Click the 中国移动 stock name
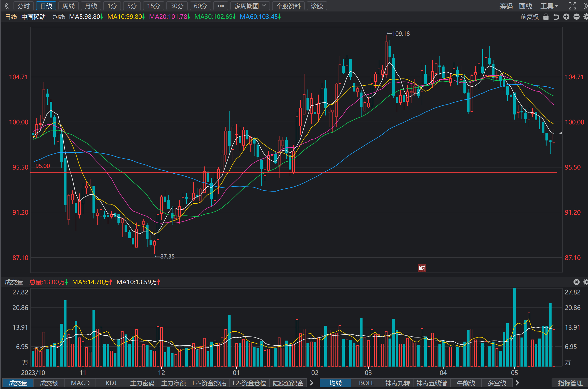Viewport: 588px width, 389px height. pos(33,17)
